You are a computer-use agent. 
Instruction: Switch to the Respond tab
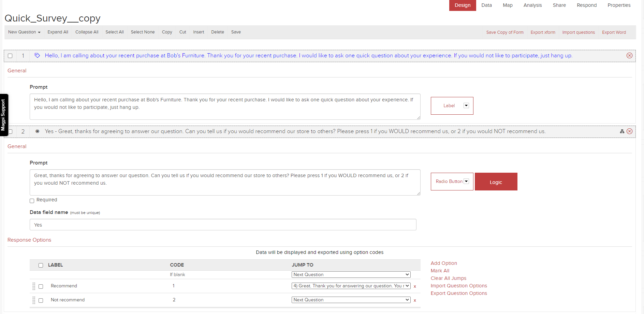point(586,5)
